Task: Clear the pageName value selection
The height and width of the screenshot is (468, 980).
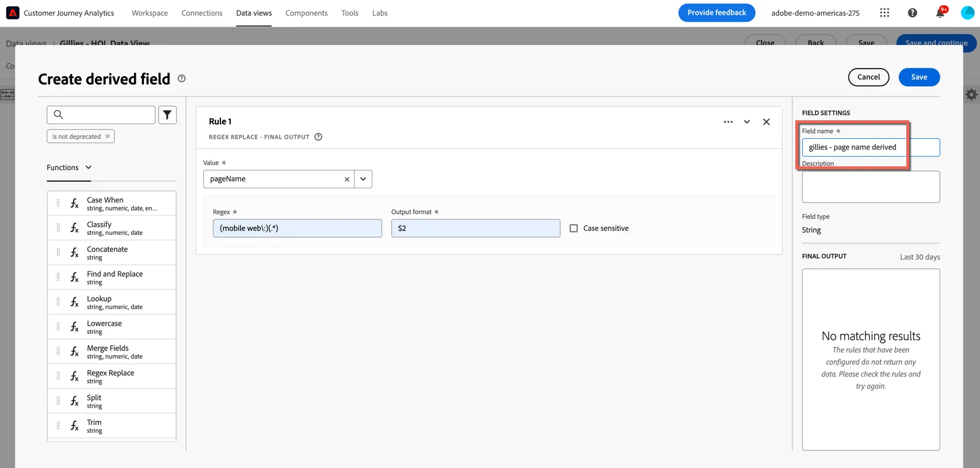Action: (347, 179)
